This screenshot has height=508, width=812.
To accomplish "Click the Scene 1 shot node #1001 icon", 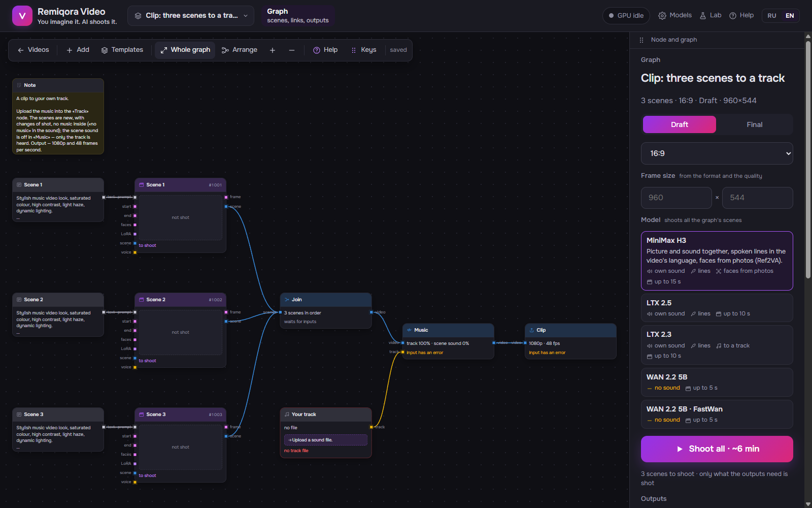I will coord(142,185).
